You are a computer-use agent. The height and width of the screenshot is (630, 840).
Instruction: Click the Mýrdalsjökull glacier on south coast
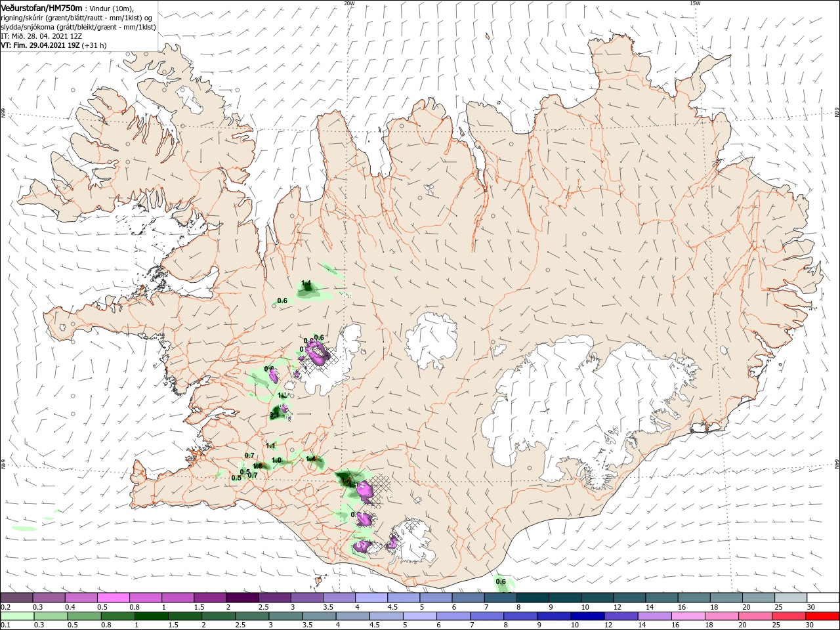pos(412,541)
